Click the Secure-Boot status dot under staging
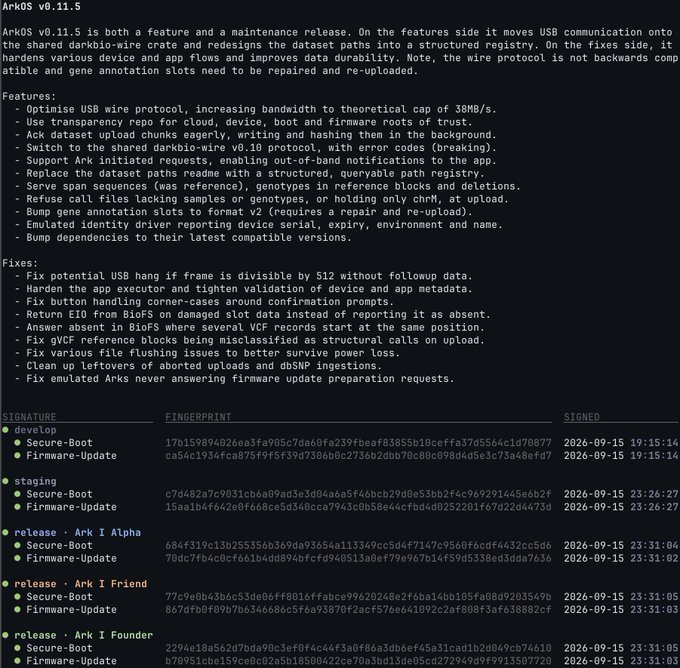The image size is (680, 668). (x=17, y=494)
